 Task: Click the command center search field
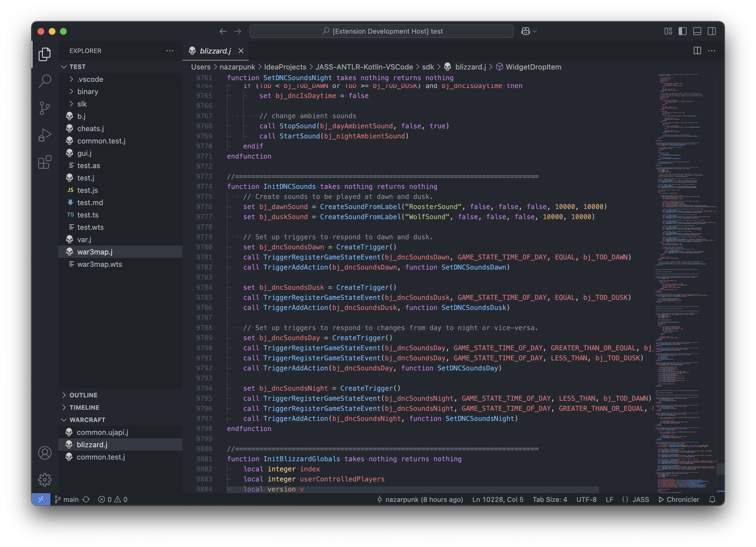pos(381,31)
